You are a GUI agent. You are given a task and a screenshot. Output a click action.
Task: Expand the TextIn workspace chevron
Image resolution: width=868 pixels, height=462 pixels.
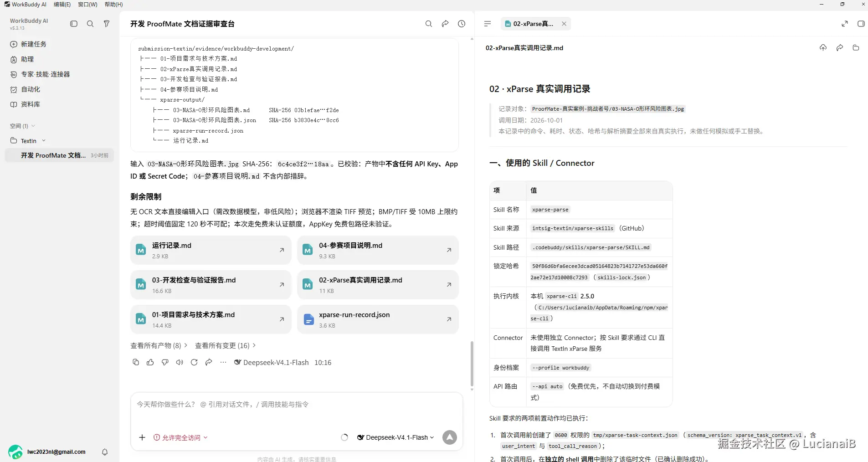(44, 141)
